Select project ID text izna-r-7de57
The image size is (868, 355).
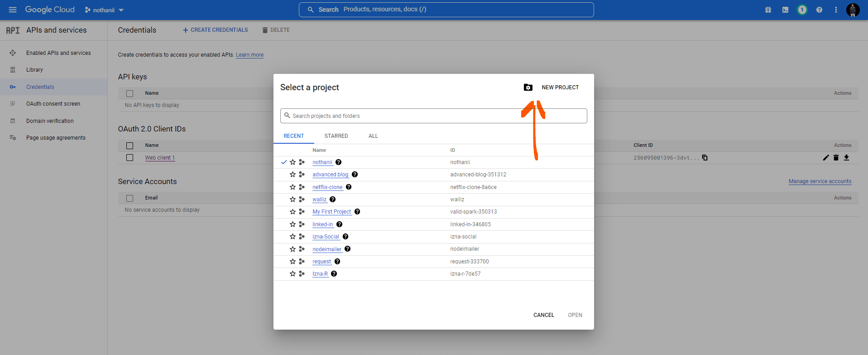coord(465,274)
